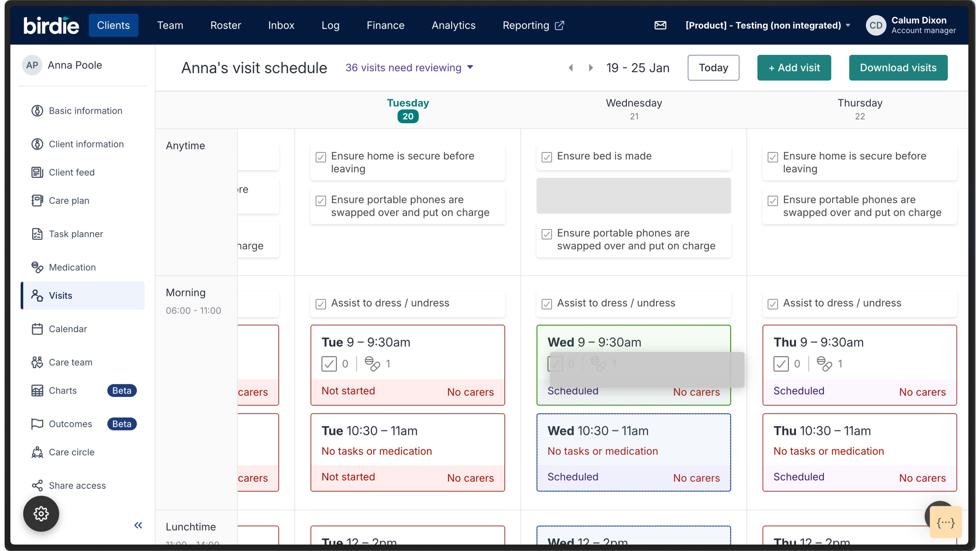Click the Share access icon
980x551 pixels.
tap(37, 485)
